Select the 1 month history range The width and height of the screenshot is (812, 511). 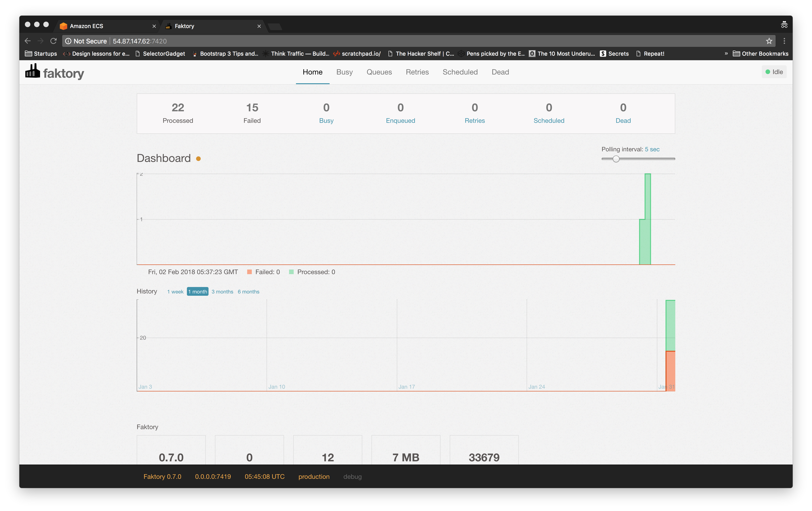[198, 292]
